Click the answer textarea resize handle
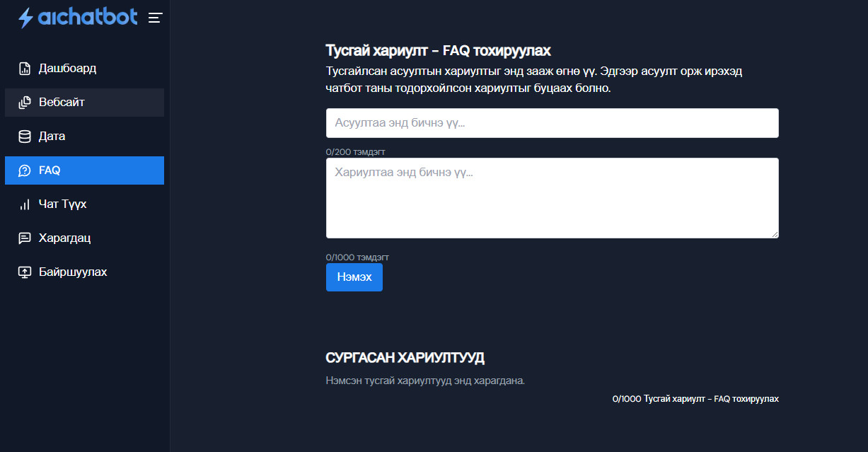This screenshot has width=868, height=452. [775, 234]
